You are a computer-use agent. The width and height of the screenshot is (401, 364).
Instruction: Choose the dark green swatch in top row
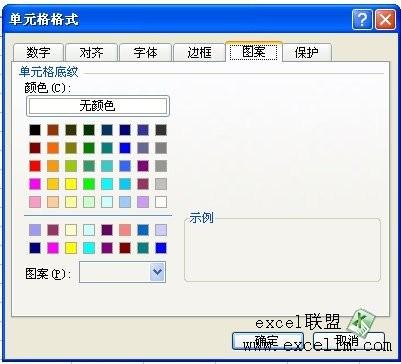(x=89, y=130)
